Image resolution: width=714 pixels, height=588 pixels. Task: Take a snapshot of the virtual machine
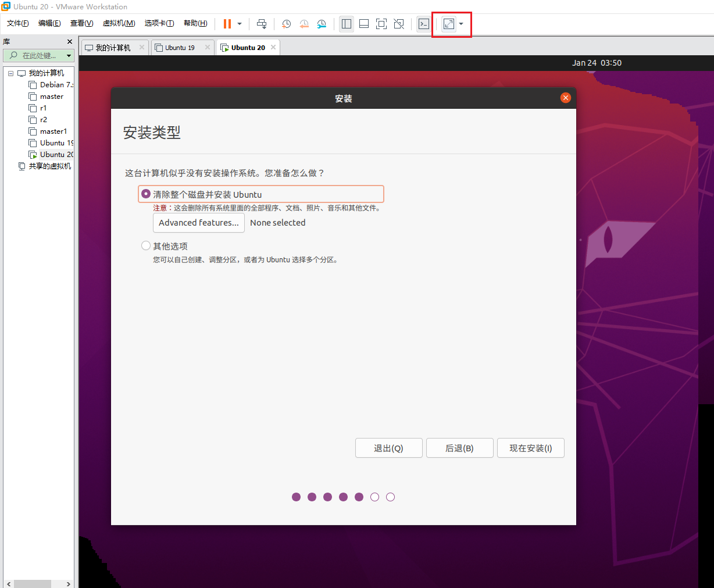tap(285, 24)
